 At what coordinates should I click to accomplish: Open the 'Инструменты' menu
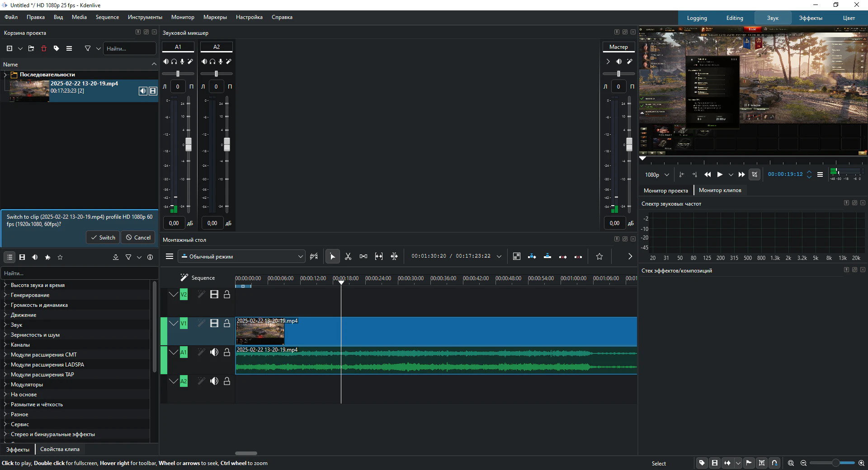[x=145, y=17]
